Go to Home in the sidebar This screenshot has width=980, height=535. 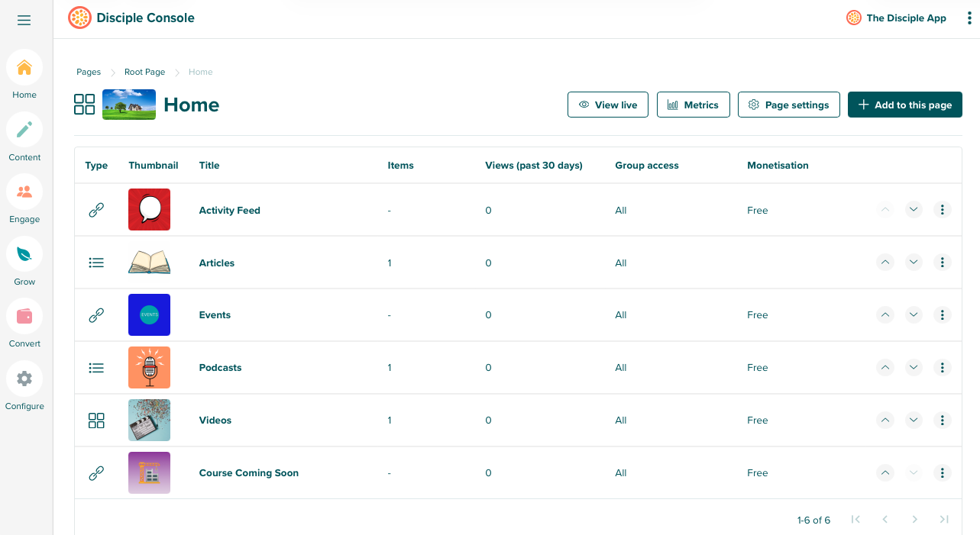[24, 68]
